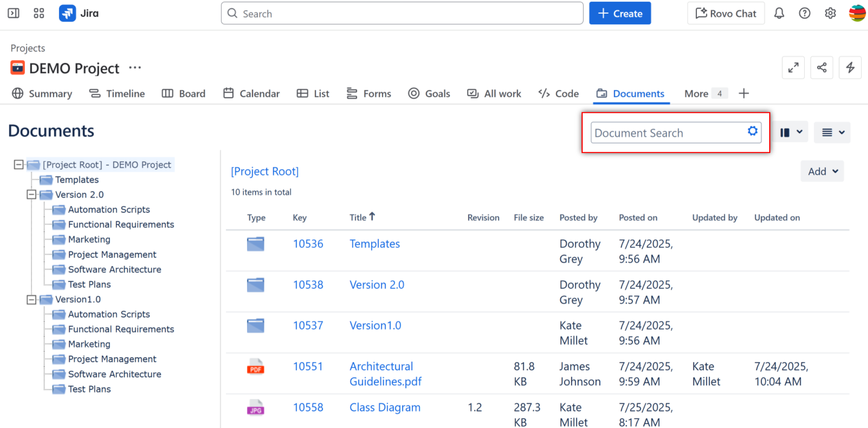Open the notifications bell
868x428 pixels.
[779, 13]
